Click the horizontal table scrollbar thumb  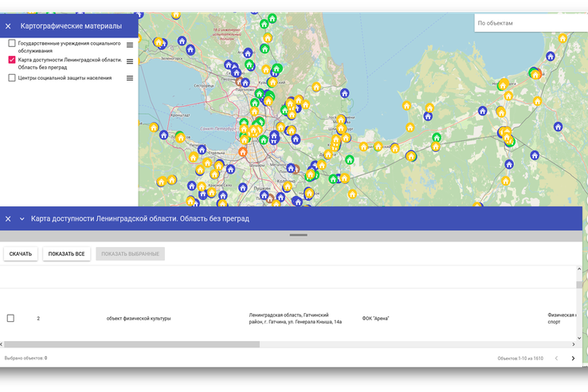click(131, 344)
